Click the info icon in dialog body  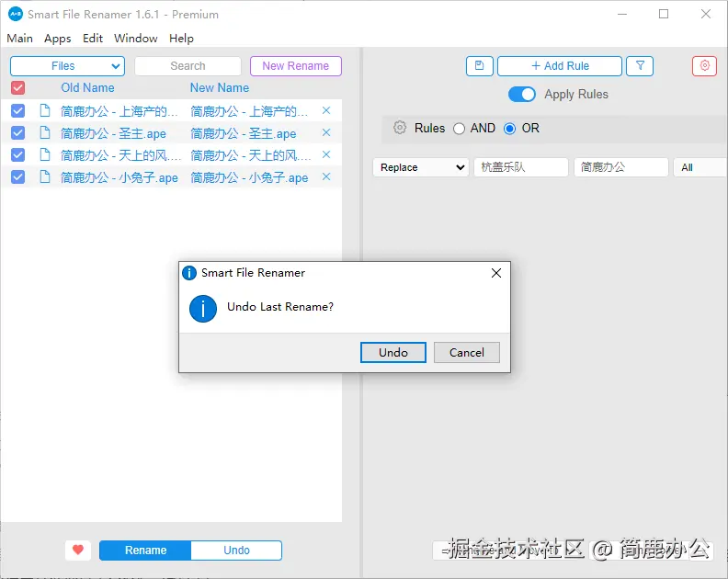coord(203,309)
